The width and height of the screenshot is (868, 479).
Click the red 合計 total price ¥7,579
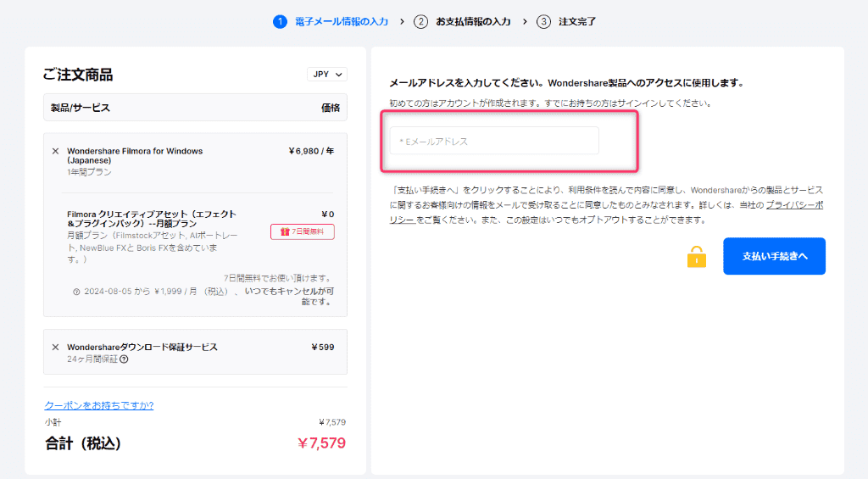321,443
